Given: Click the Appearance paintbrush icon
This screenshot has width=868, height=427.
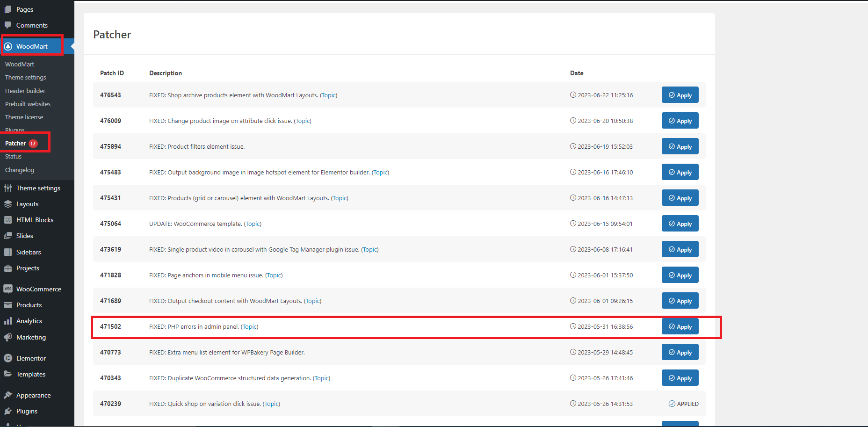Looking at the screenshot, I should [x=8, y=395].
